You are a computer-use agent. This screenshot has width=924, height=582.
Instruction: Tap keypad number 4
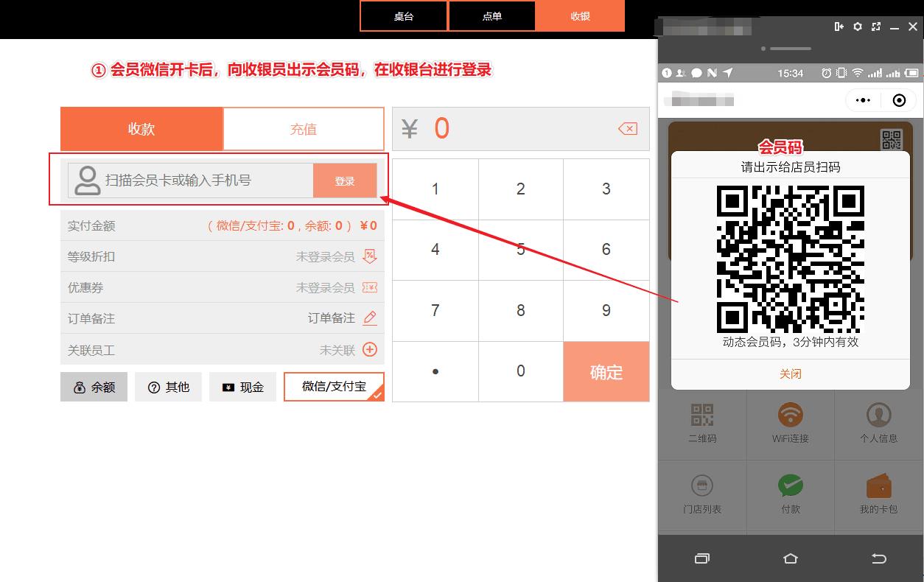point(435,250)
